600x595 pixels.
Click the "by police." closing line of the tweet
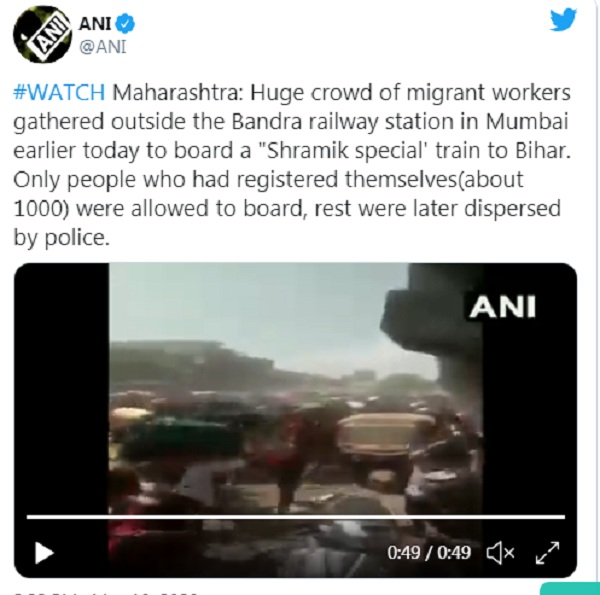(61, 238)
